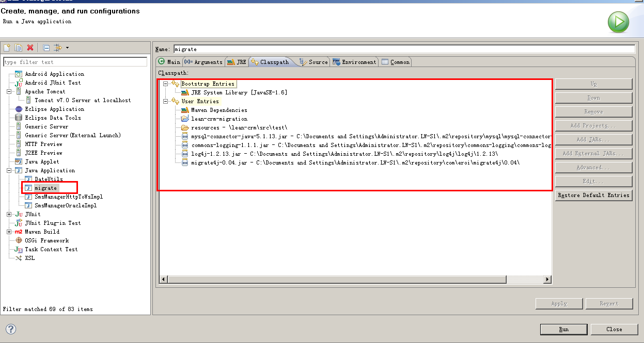The image size is (644, 343).
Task: Click the Close button
Action: click(x=614, y=329)
